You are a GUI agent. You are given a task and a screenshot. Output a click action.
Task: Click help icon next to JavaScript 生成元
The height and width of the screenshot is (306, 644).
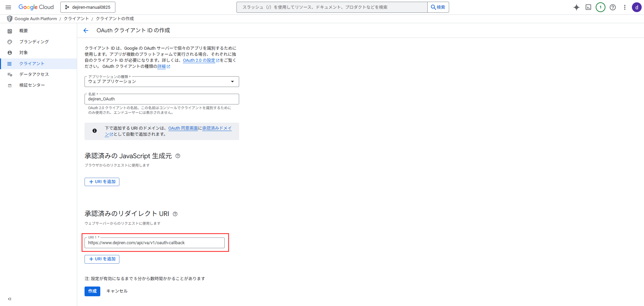pos(178,156)
